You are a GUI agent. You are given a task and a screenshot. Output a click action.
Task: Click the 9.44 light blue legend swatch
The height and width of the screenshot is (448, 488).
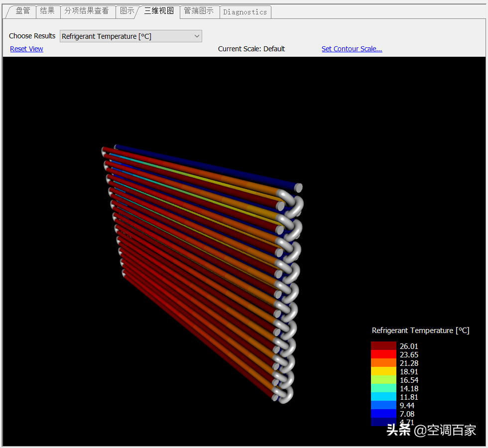click(x=383, y=405)
